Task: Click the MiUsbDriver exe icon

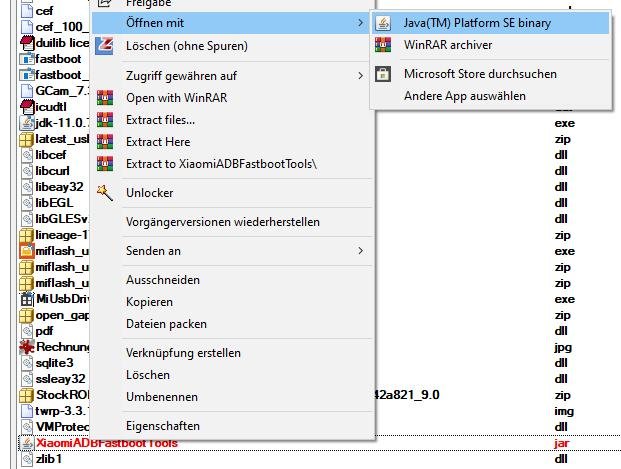Action: click(27, 299)
